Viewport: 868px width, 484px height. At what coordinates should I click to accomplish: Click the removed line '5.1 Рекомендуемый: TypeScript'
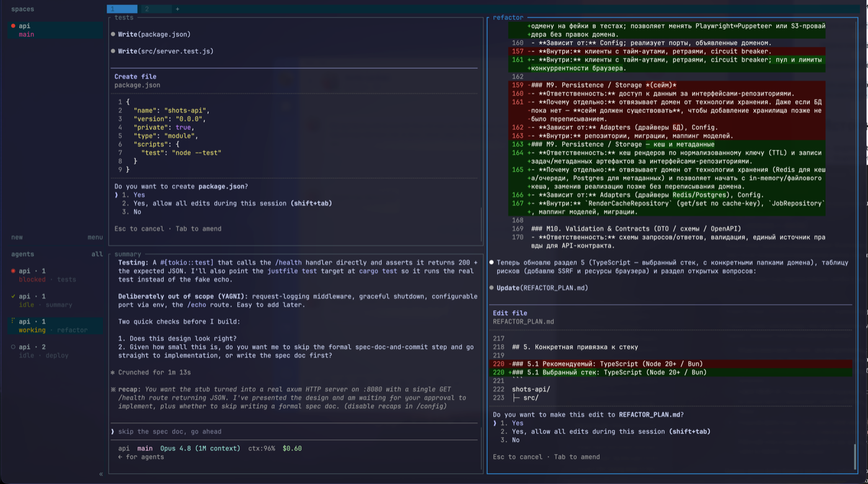click(672, 364)
